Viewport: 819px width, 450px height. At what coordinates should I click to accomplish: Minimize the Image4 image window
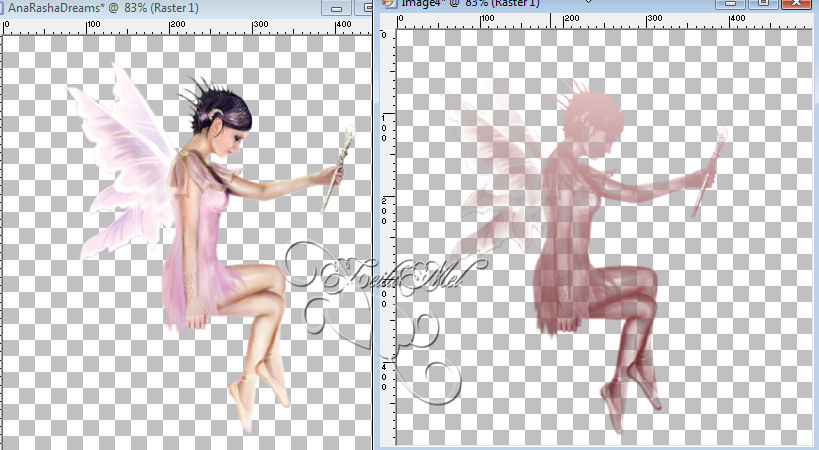click(x=730, y=4)
